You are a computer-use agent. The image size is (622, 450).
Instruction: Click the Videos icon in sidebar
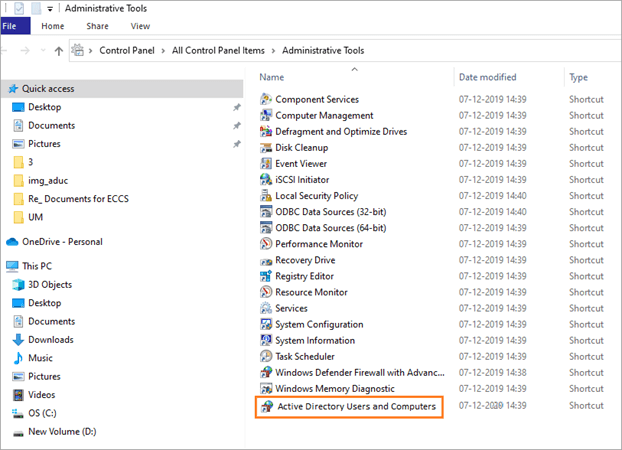click(18, 395)
